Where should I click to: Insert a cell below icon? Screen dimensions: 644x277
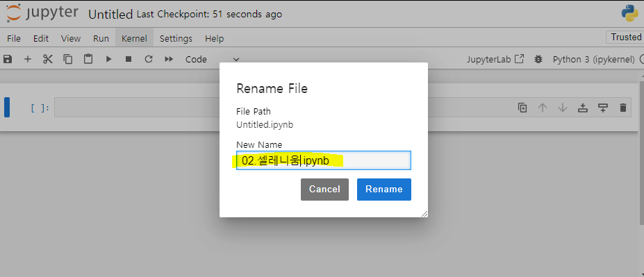pyautogui.click(x=602, y=108)
